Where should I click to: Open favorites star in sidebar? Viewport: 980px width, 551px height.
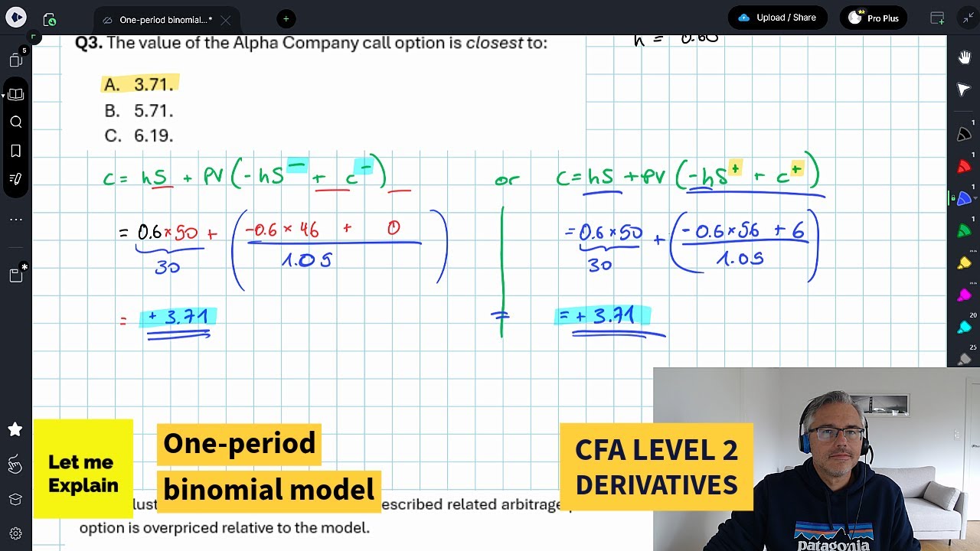click(x=15, y=429)
